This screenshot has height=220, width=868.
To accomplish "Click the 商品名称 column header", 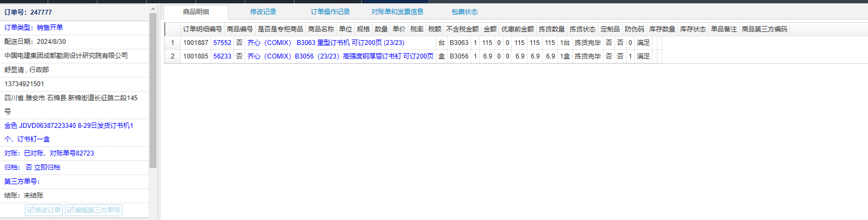I will [x=321, y=29].
